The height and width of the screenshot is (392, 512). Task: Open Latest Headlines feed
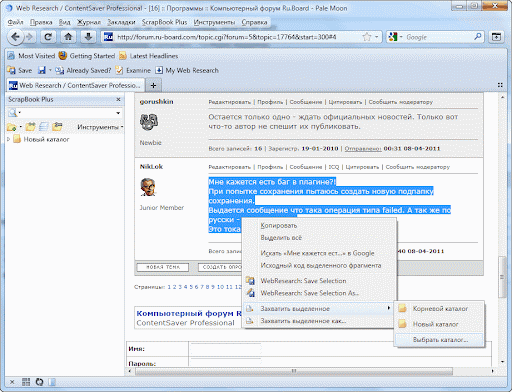tap(149, 56)
